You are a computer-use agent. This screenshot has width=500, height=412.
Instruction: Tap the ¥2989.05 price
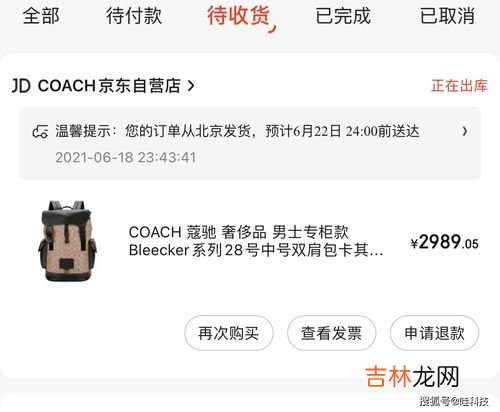(444, 242)
